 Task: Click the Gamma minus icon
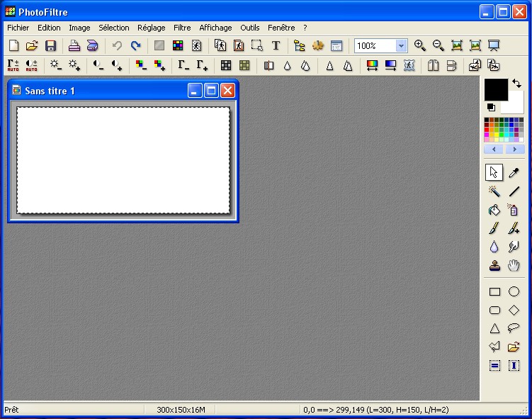(x=183, y=65)
